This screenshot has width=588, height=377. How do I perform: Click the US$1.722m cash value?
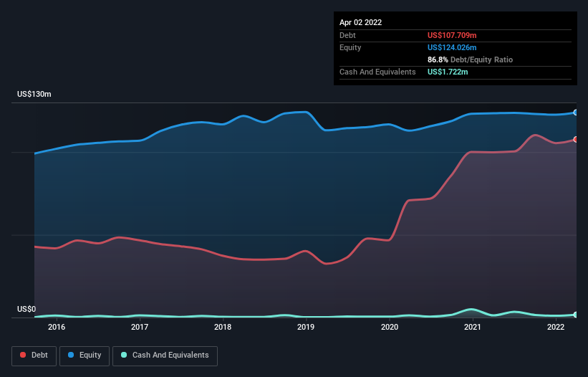pyautogui.click(x=448, y=72)
